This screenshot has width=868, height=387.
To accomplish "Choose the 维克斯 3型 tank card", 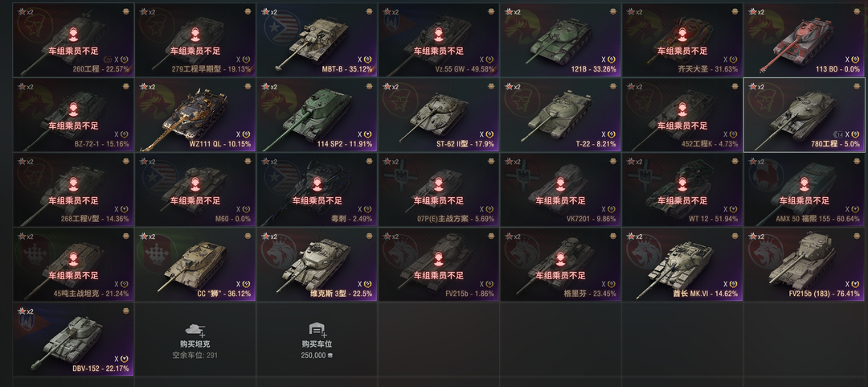I will tap(317, 265).
